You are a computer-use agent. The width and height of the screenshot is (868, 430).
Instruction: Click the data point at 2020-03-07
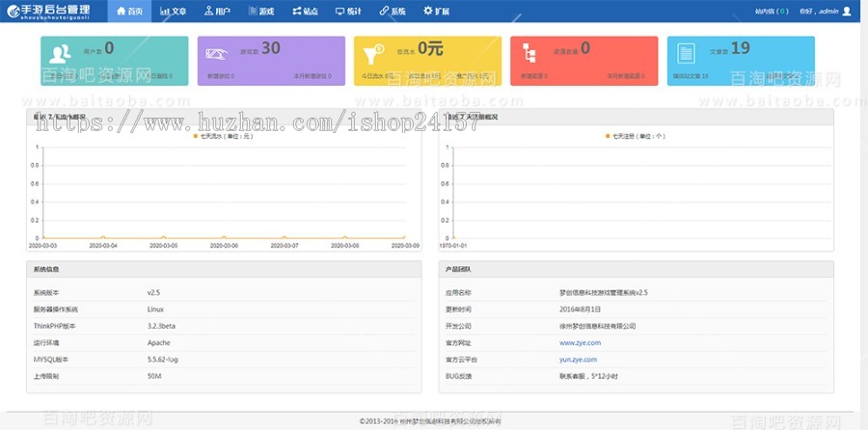click(x=285, y=238)
